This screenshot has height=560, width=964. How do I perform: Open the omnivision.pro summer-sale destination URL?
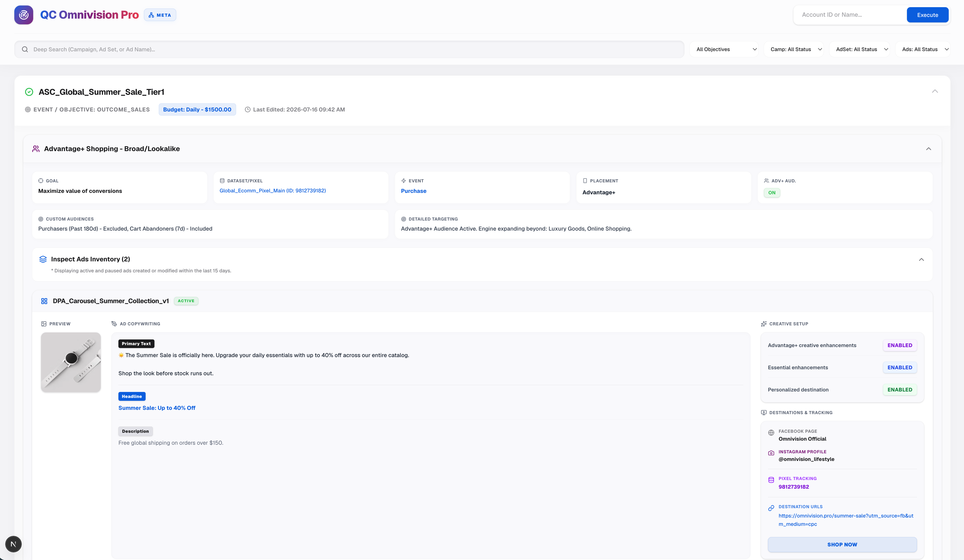[x=845, y=520]
